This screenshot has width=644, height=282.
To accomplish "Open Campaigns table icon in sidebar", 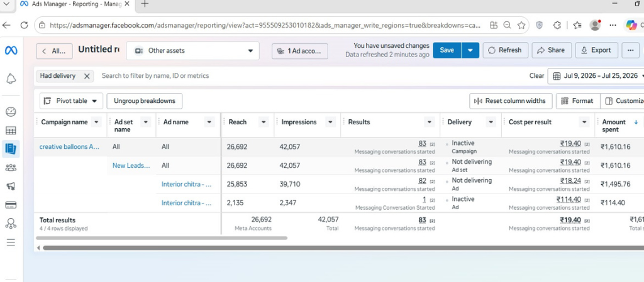I will (x=11, y=131).
